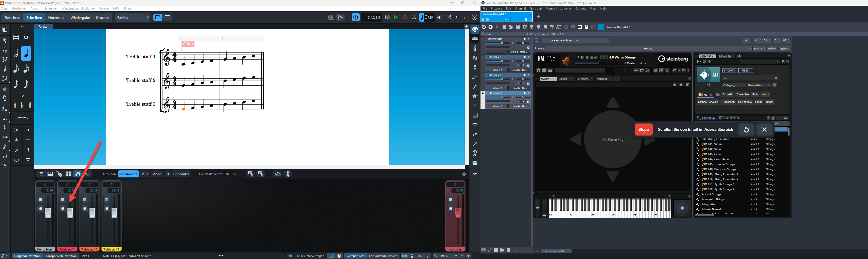Open the drum pads panel in lower zone

69,174
